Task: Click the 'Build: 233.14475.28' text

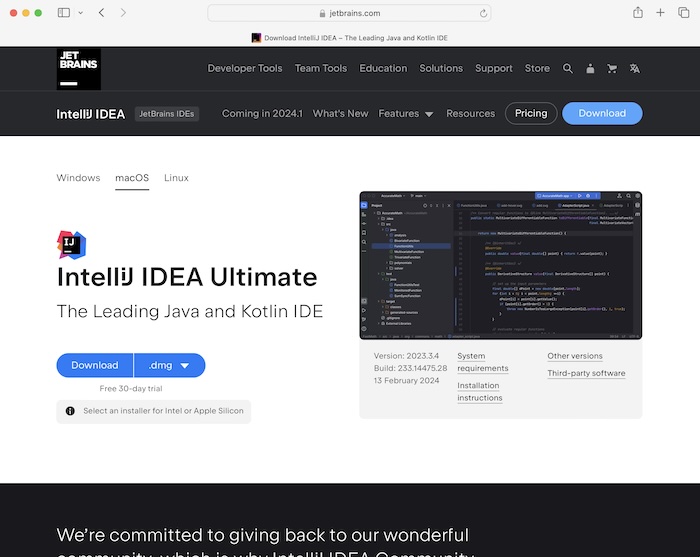Action: 410,368
